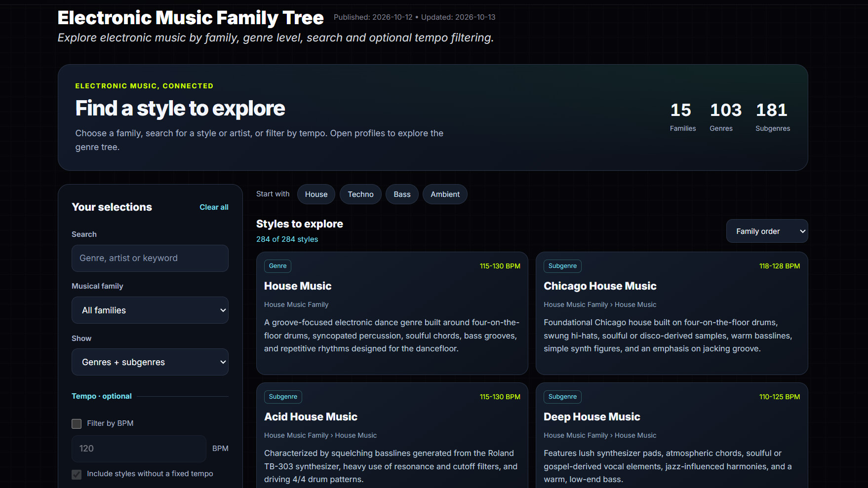Open the Family order sort dropdown
Image resolution: width=868 pixels, height=488 pixels.
[767, 231]
